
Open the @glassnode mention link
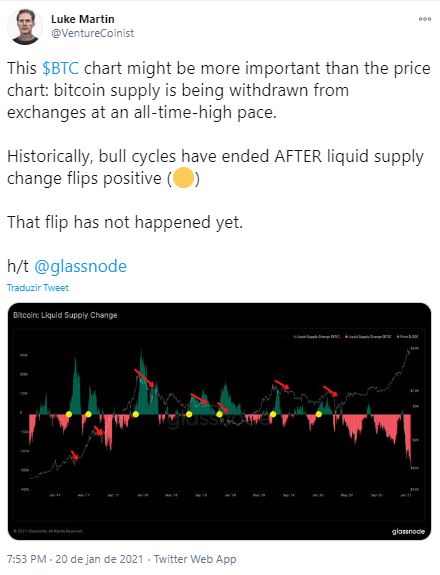click(80, 266)
